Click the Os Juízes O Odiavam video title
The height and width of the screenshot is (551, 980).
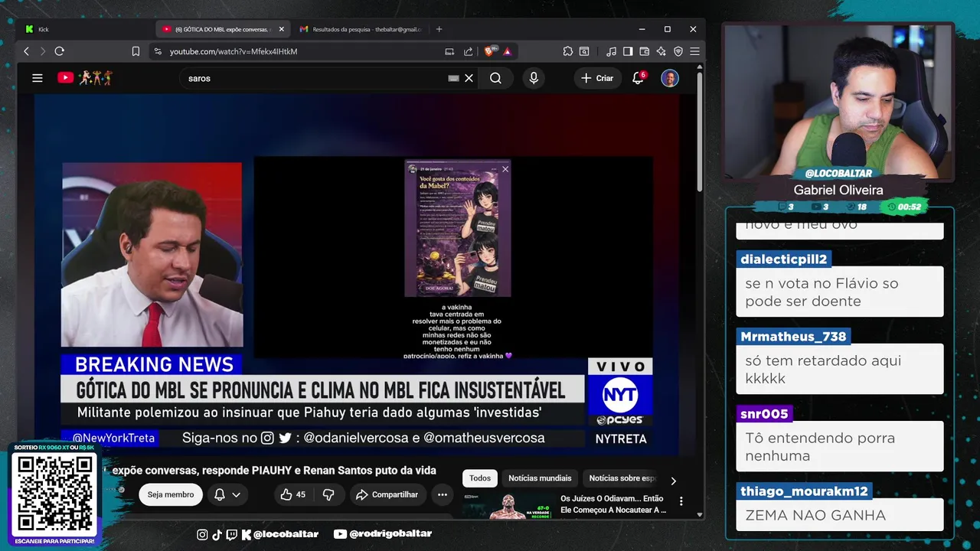(612, 504)
